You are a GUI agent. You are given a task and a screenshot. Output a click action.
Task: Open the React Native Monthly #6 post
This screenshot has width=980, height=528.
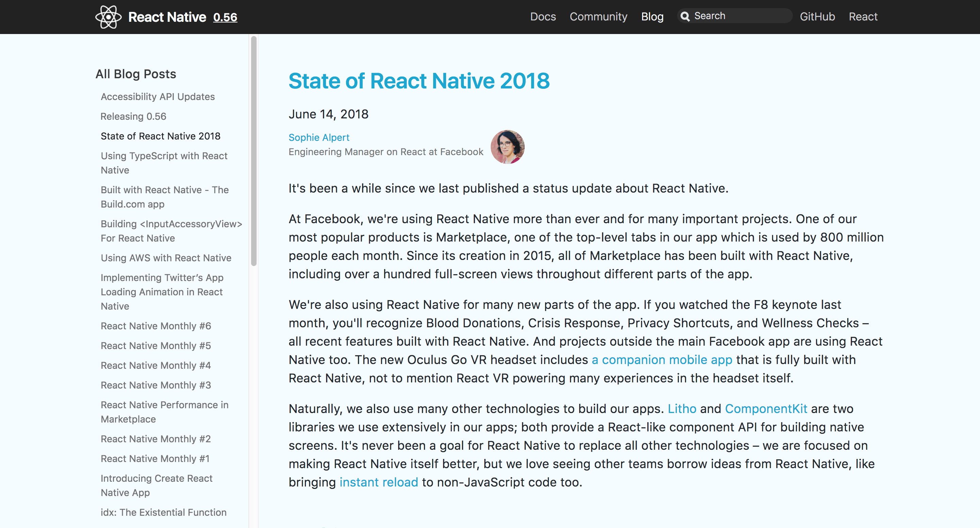[156, 326]
